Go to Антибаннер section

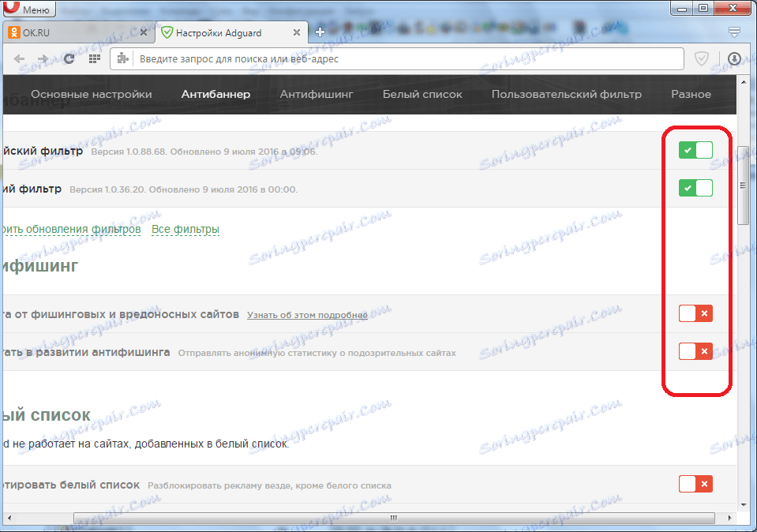pyautogui.click(x=215, y=94)
